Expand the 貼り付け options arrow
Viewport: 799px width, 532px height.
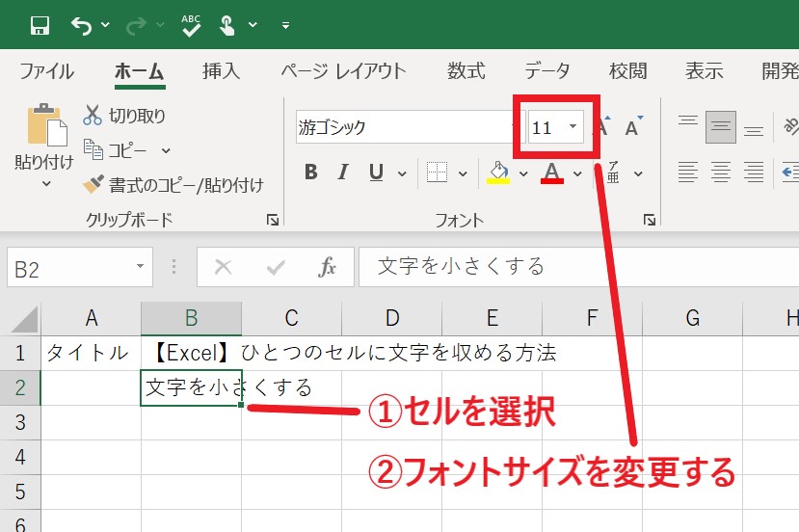tap(46, 184)
